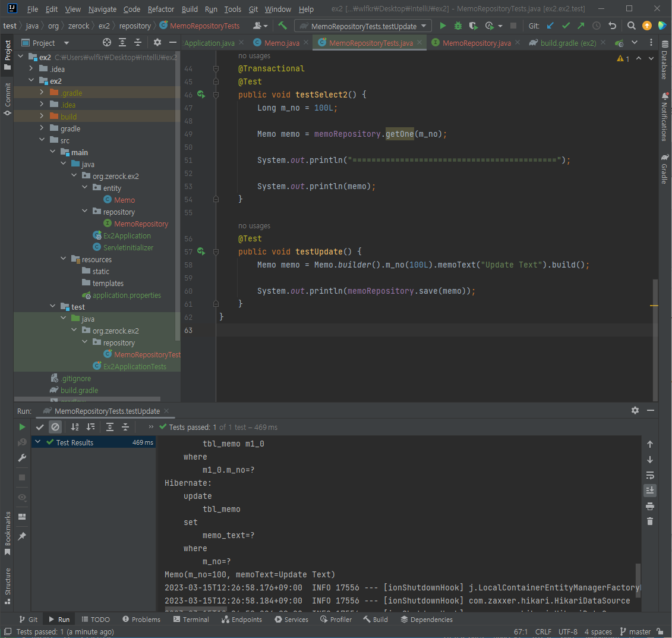Image resolution: width=672 pixels, height=638 pixels.
Task: Open the Memo class in tree
Action: pos(124,200)
